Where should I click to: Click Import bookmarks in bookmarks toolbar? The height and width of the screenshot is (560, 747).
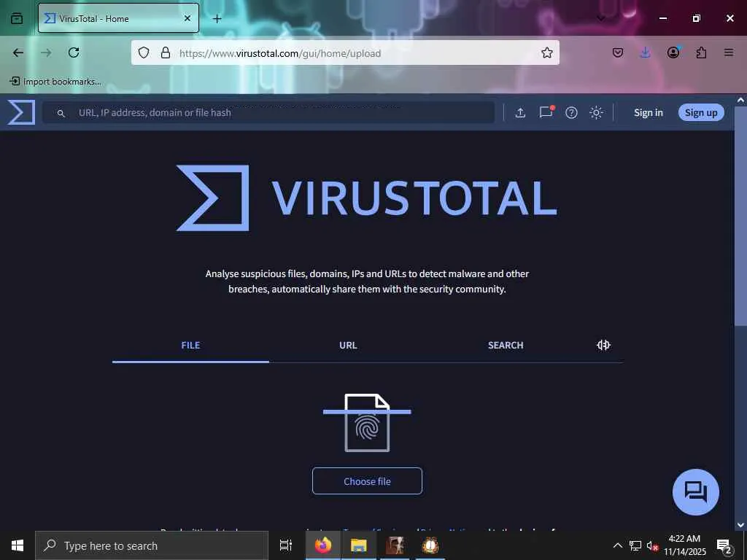pyautogui.click(x=55, y=82)
